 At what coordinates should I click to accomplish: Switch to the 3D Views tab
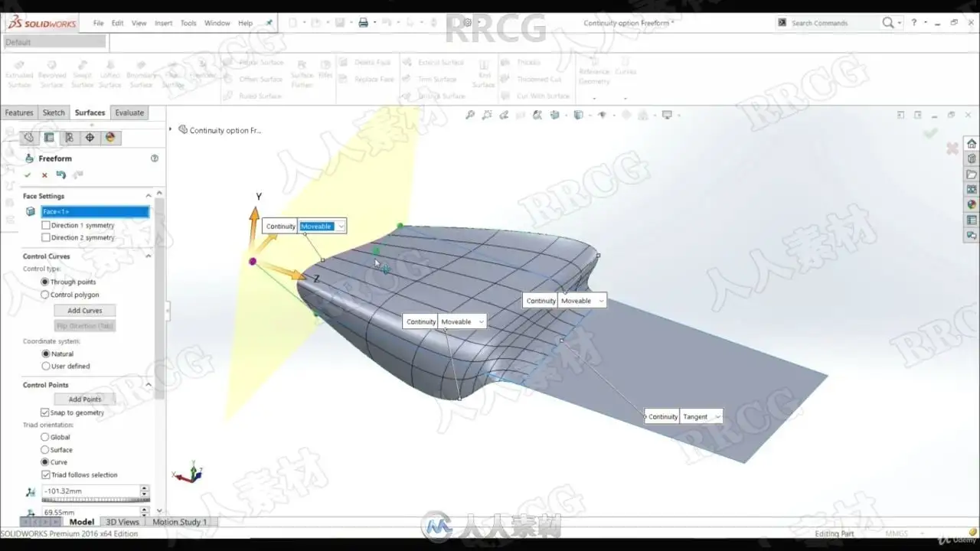click(x=122, y=522)
